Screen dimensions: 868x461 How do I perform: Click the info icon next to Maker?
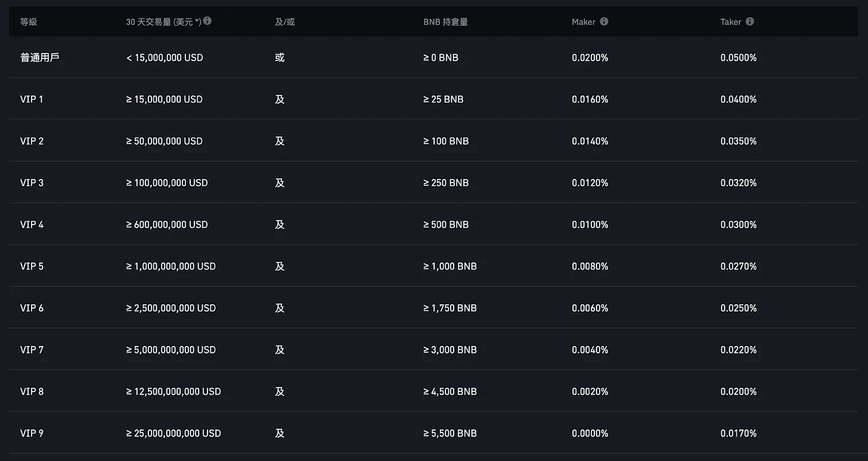tap(604, 21)
